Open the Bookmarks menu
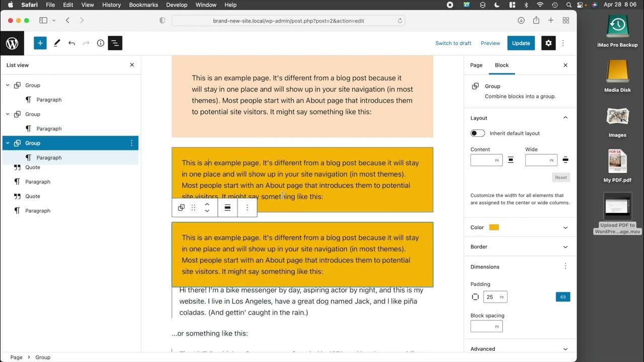 click(143, 5)
